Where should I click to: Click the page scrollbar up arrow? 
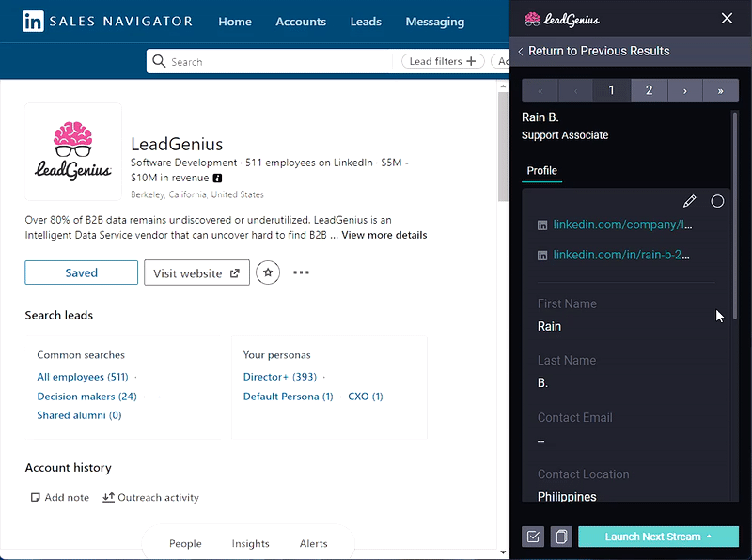point(503,86)
